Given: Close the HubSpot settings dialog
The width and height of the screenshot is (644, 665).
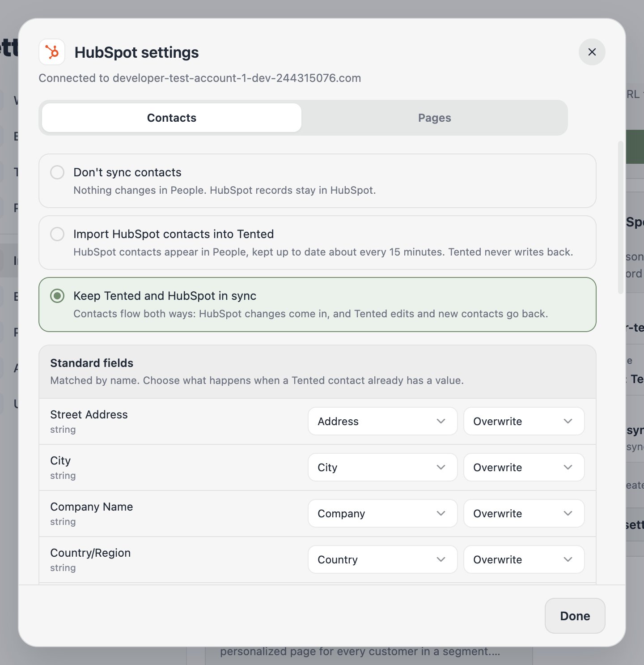Looking at the screenshot, I should click(592, 52).
